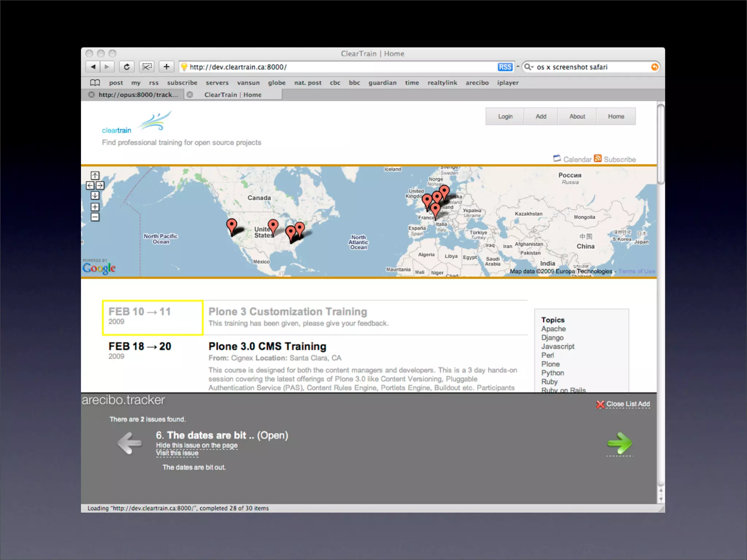Pan the map left arrow

90,186
